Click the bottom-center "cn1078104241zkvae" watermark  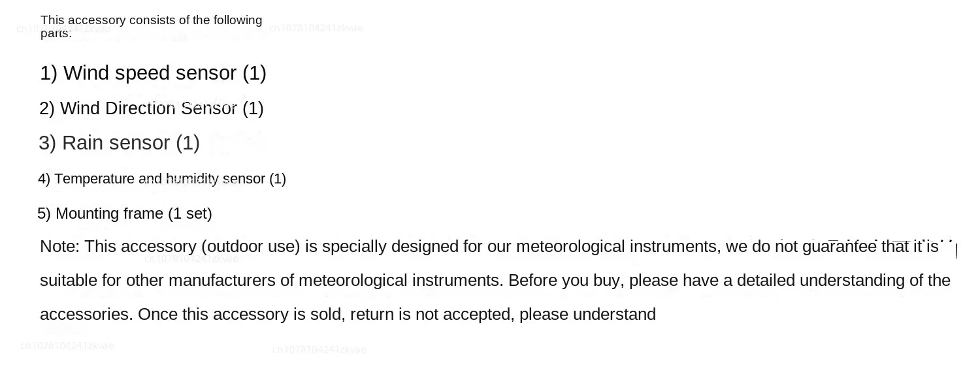coord(319,350)
